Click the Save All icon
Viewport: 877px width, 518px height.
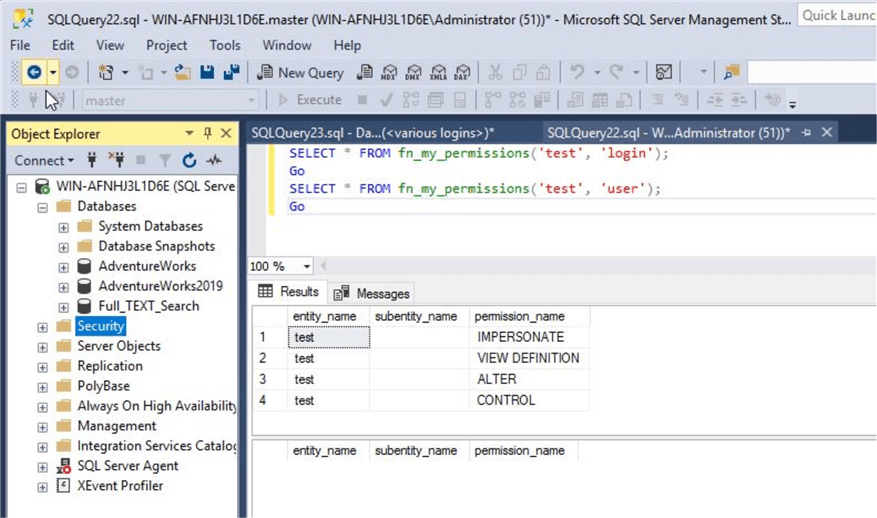click(x=232, y=72)
